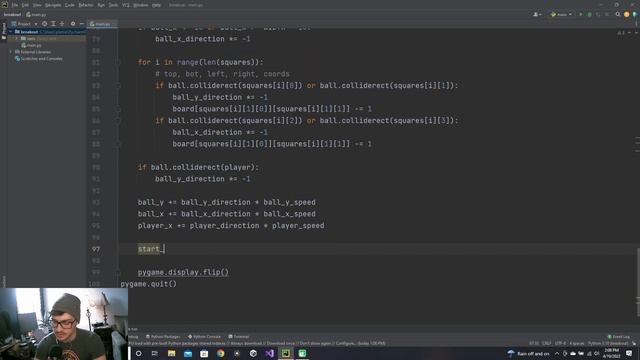Open Mail app from taskbar
640x360 pixels.
[x=188, y=353]
